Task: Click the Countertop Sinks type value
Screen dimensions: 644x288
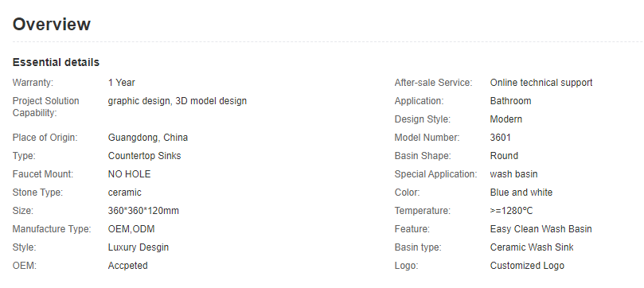Action: pyautogui.click(x=144, y=156)
